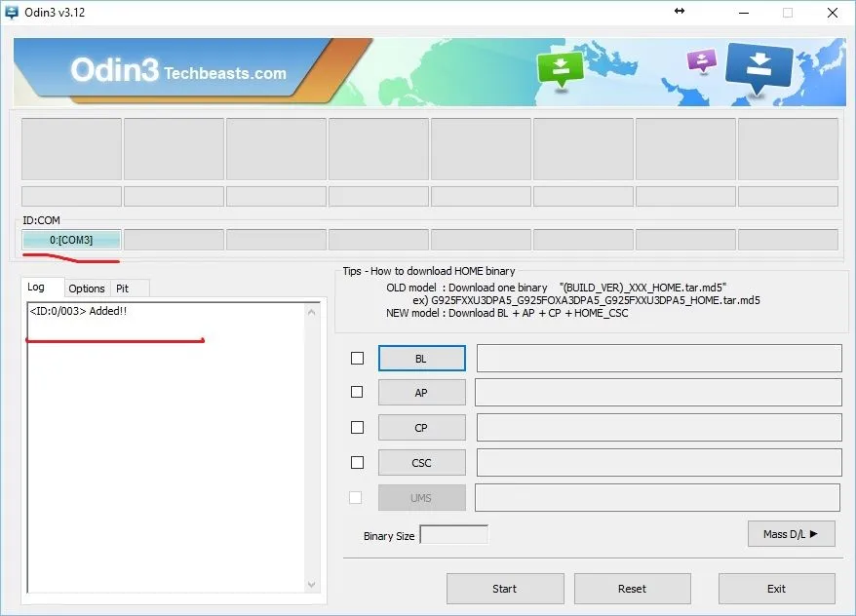This screenshot has width=856, height=616.
Task: Tick the CSC checkbox
Action: coord(357,463)
